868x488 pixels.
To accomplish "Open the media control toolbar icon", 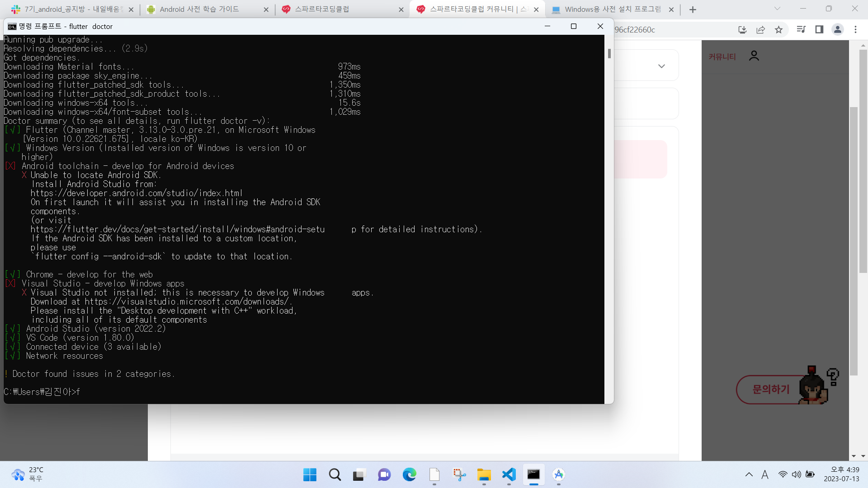I will click(801, 30).
